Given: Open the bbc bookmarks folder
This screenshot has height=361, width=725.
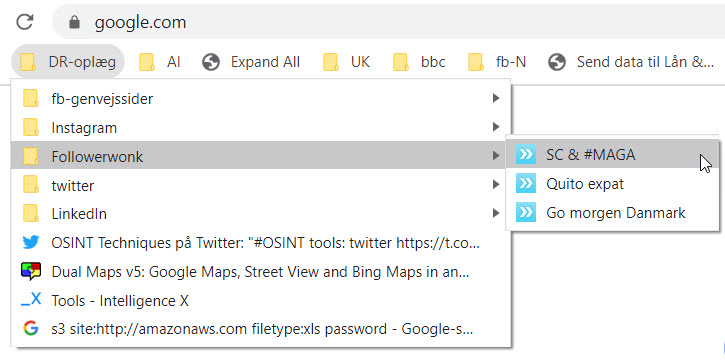Looking at the screenshot, I should coord(419,61).
